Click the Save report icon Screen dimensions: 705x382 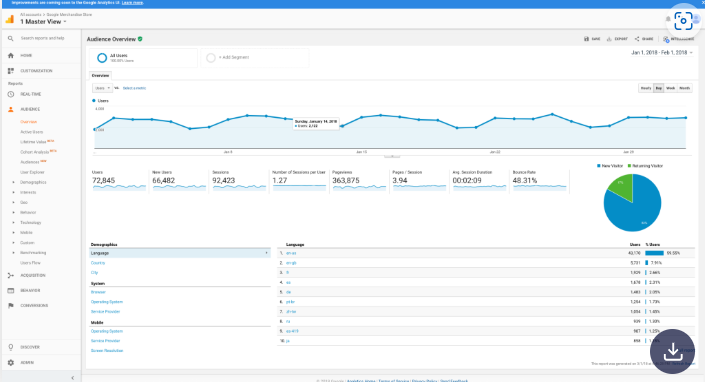click(x=586, y=39)
